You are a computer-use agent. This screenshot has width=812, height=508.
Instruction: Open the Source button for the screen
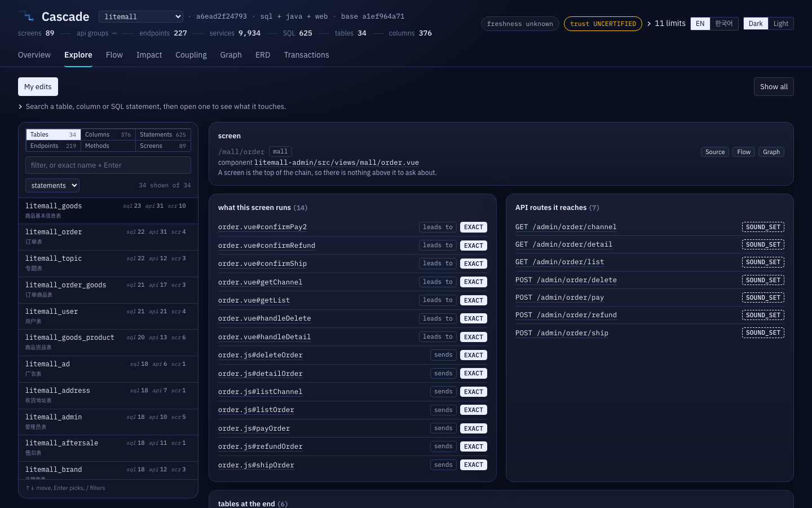[715, 152]
